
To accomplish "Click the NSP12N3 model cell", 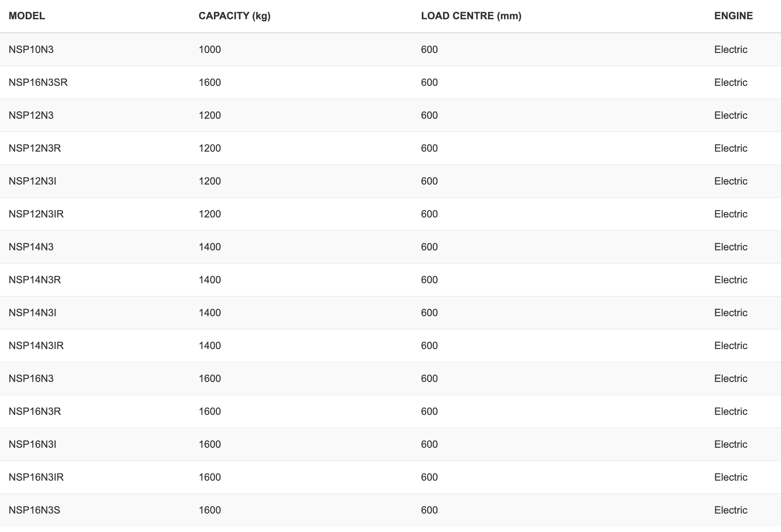I will pos(31,115).
